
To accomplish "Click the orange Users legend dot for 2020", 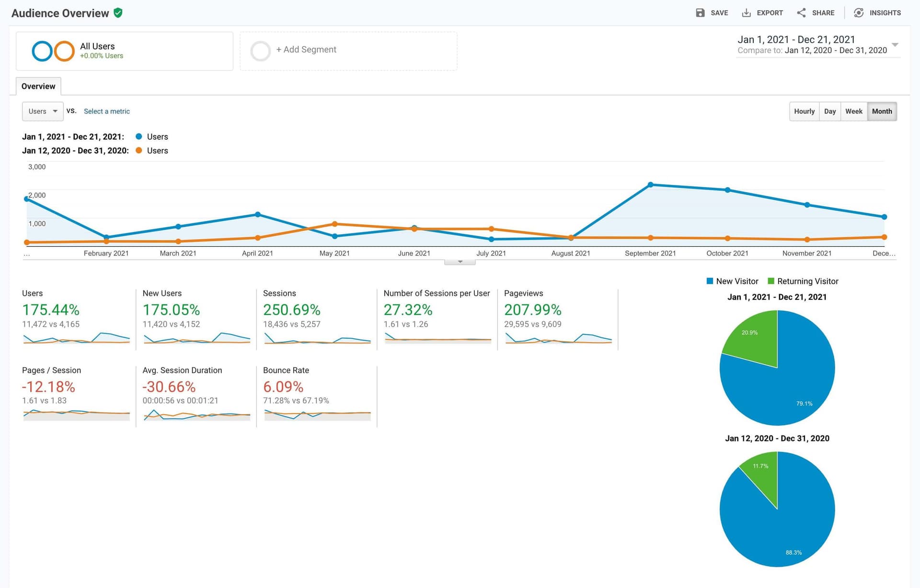I will click(x=139, y=150).
